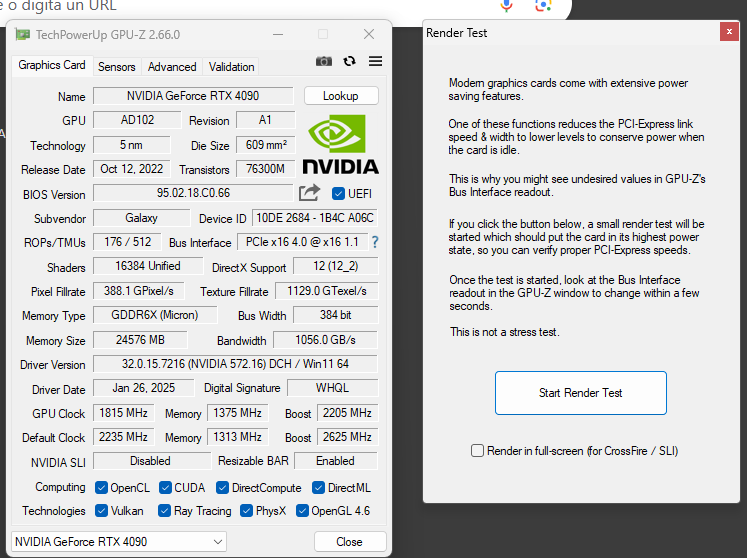Take a GPU-Z screenshot with camera icon

pos(323,61)
